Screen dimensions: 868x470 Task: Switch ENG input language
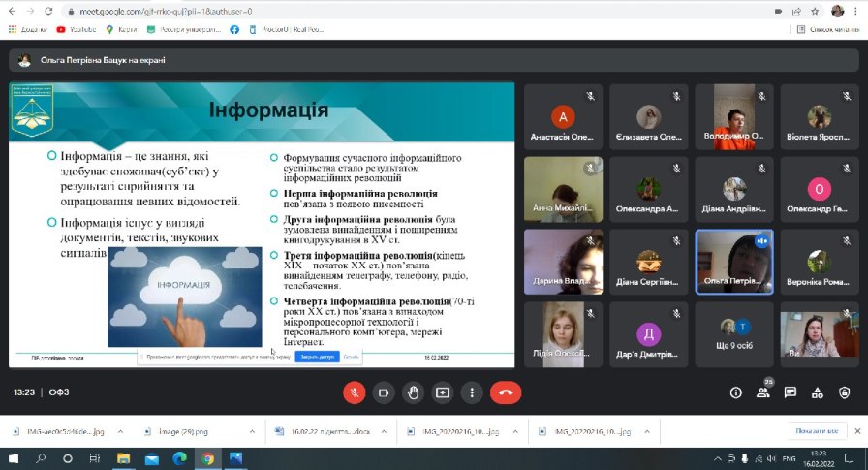click(789, 459)
